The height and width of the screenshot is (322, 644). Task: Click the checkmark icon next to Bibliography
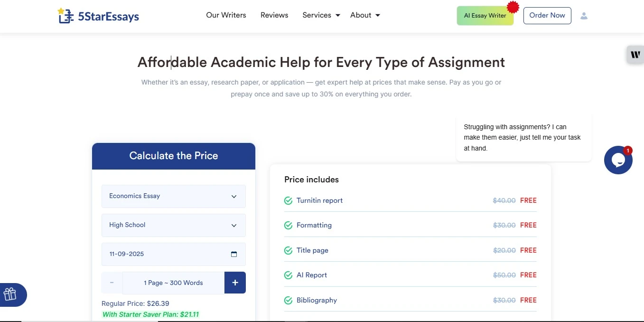pyautogui.click(x=288, y=301)
